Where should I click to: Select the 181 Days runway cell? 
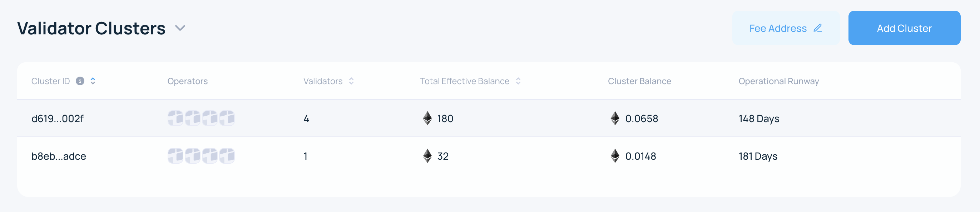[x=758, y=156]
